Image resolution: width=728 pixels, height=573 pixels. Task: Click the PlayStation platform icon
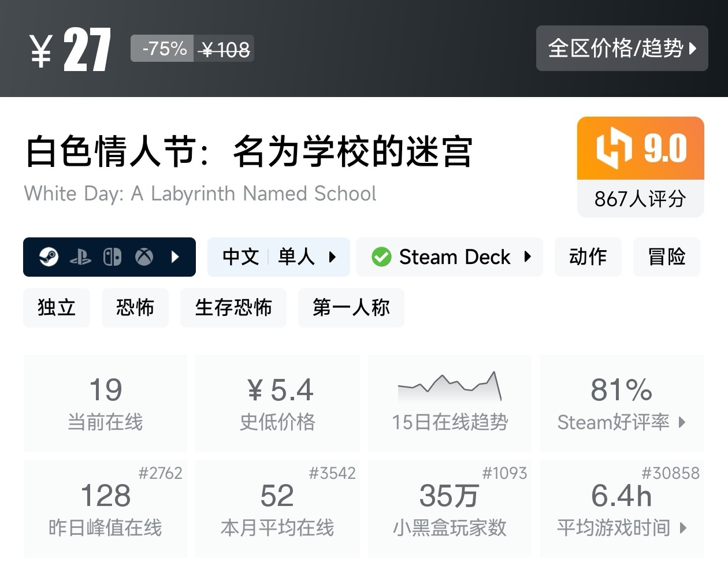(80, 257)
